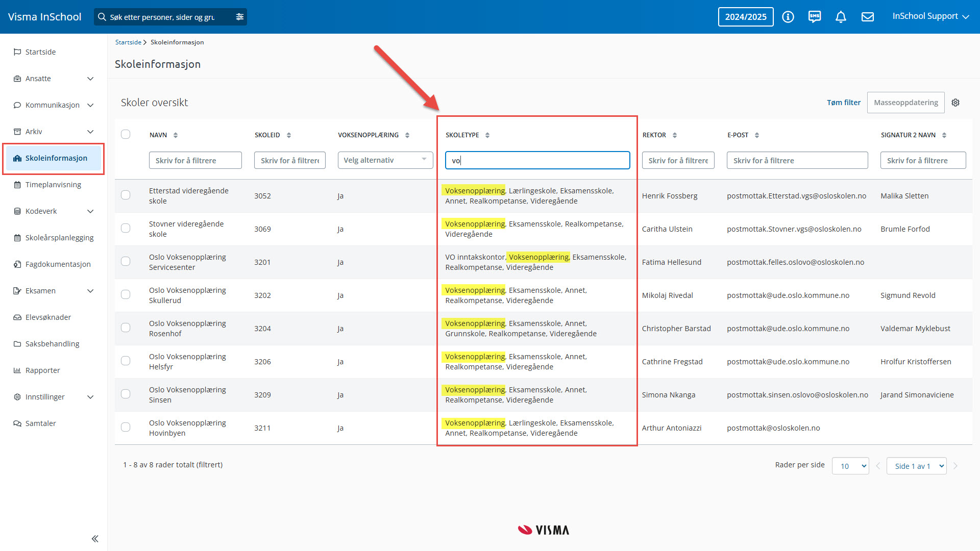The width and height of the screenshot is (980, 551).
Task: Click the Startside breadcrumb link
Action: click(x=128, y=42)
